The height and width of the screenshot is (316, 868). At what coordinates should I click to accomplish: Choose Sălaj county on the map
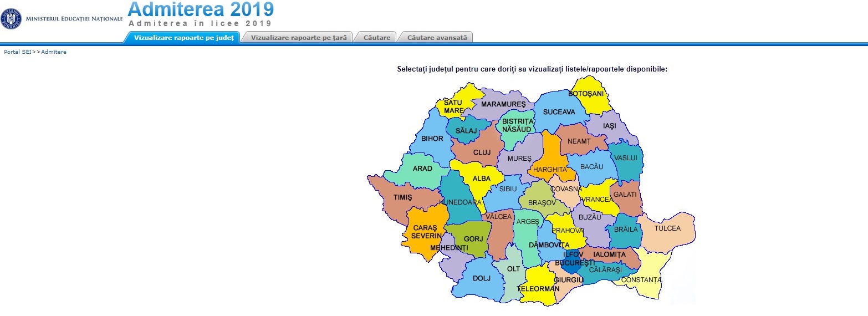tap(466, 131)
